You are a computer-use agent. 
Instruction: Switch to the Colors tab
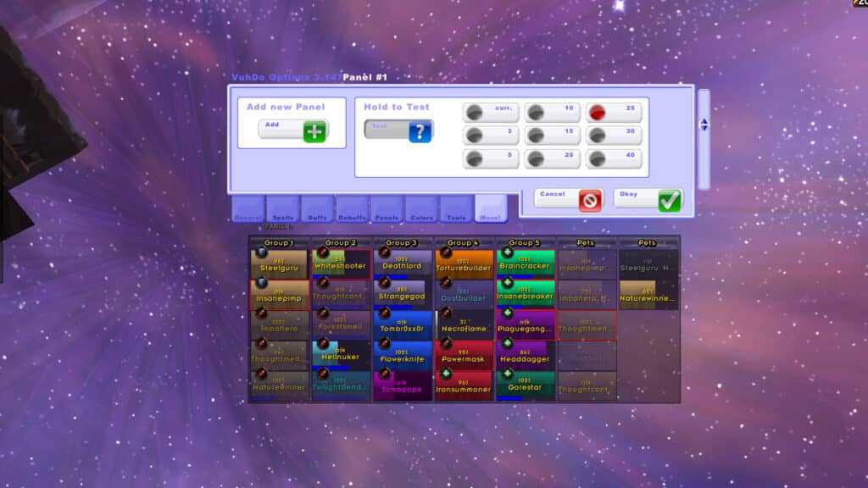click(421, 209)
